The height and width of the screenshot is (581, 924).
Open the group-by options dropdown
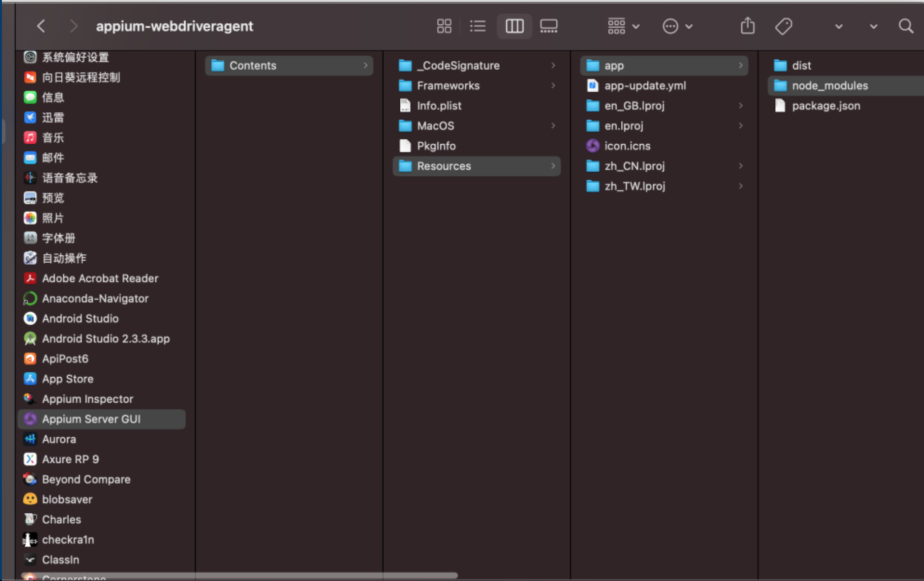coord(623,26)
